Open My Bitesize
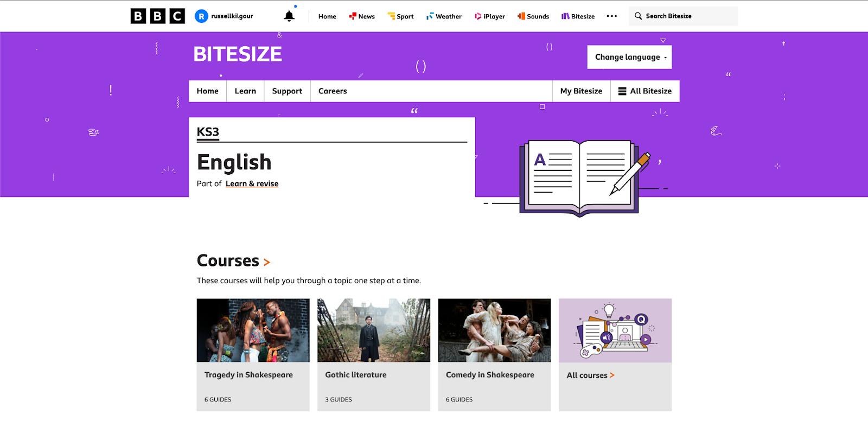This screenshot has width=868, height=433. 581,91
